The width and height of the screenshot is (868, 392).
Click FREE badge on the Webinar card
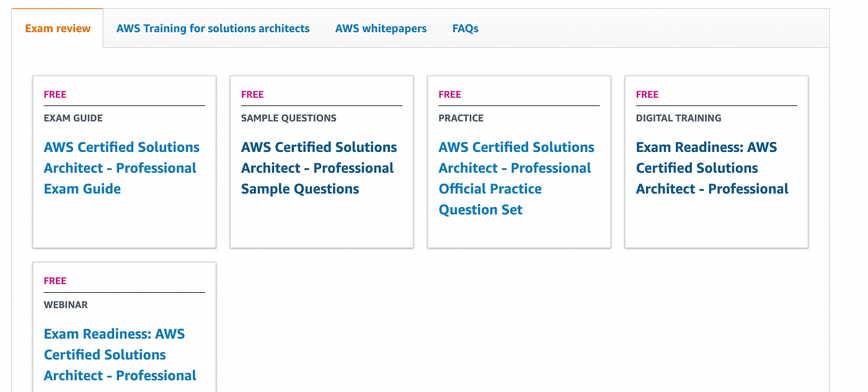click(x=55, y=280)
